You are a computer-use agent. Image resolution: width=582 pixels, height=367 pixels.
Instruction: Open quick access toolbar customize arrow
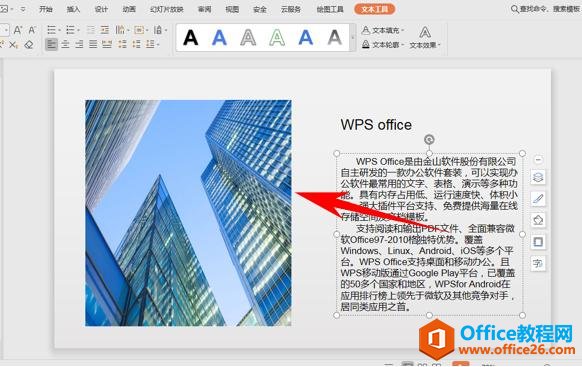click(23, 9)
